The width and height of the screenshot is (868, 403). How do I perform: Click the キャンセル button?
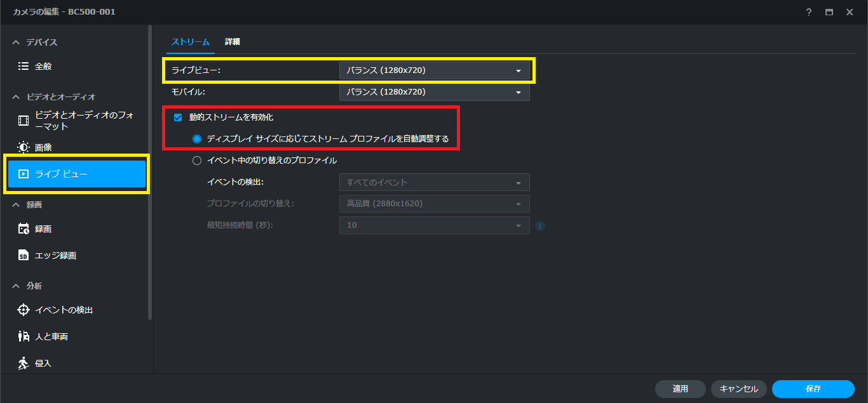739,388
